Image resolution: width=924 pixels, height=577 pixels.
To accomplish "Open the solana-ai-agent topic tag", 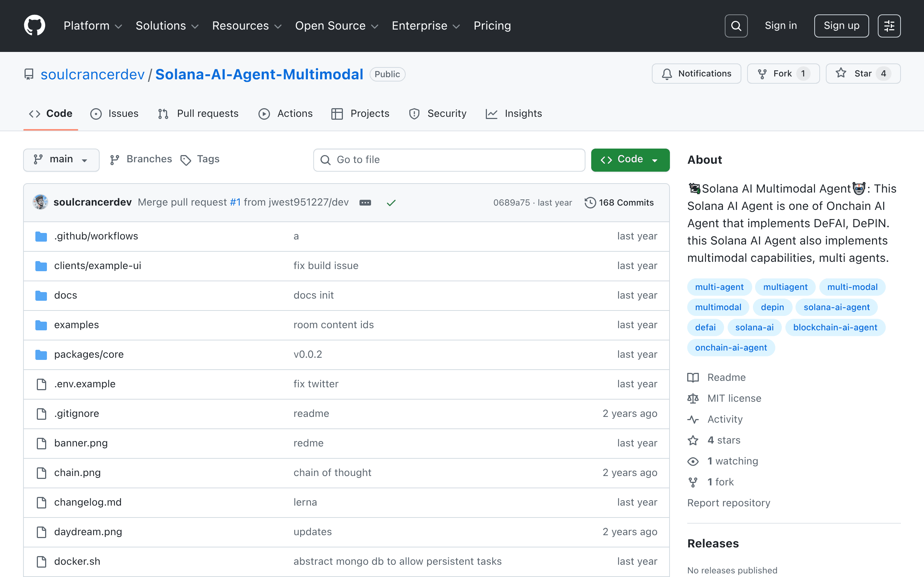I will [x=836, y=307].
